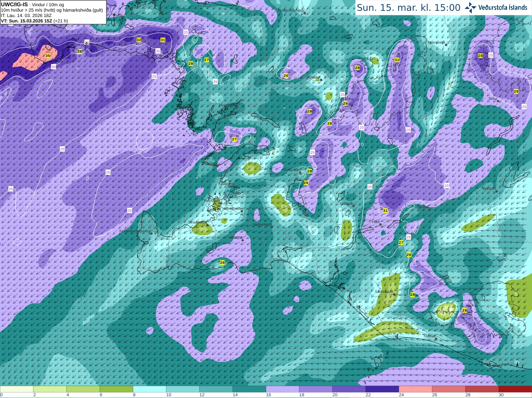This screenshot has height=398, width=532.
Task: Click the 'IT: Lau. 14. 03. 2026 18Z' line
Action: tap(26, 15)
